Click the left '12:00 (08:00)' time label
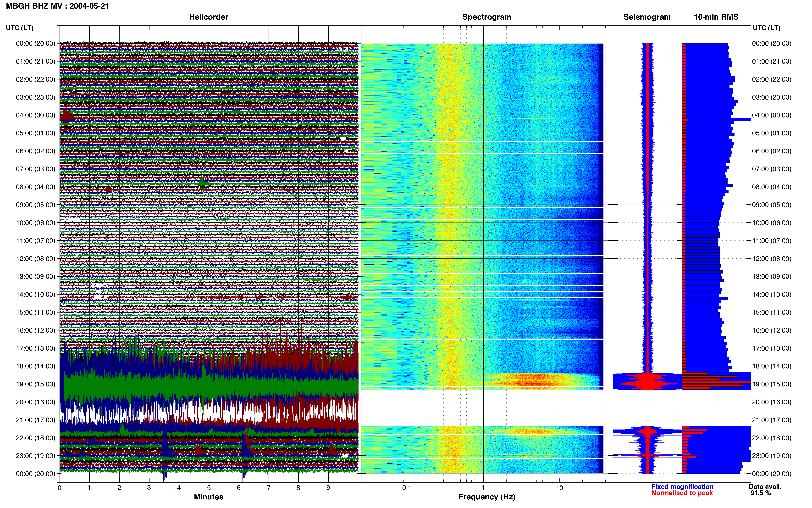 pos(36,259)
